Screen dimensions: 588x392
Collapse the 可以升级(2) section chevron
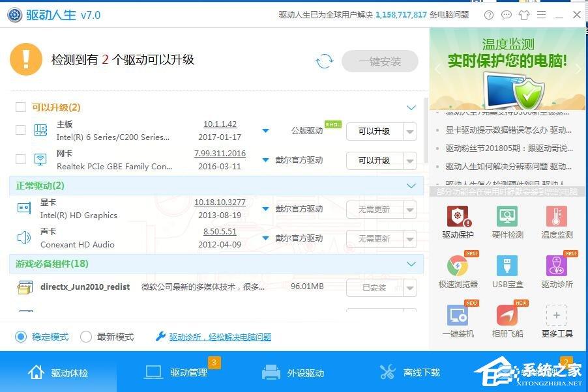point(411,107)
